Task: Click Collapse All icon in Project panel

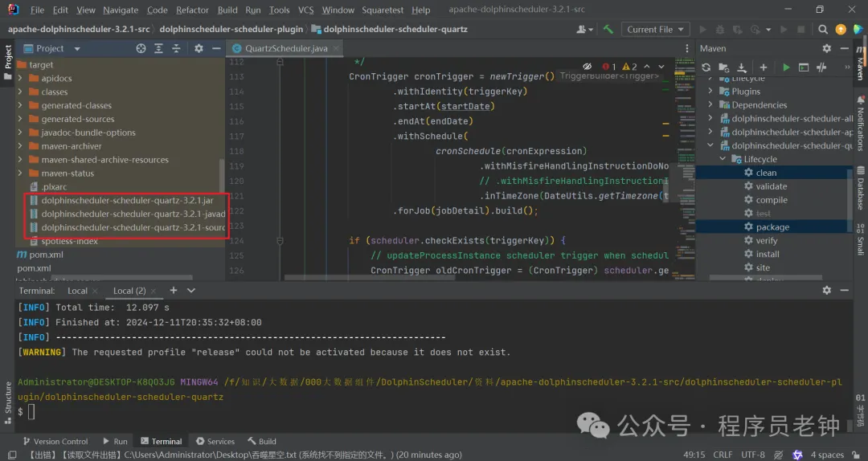Action: pyautogui.click(x=176, y=49)
